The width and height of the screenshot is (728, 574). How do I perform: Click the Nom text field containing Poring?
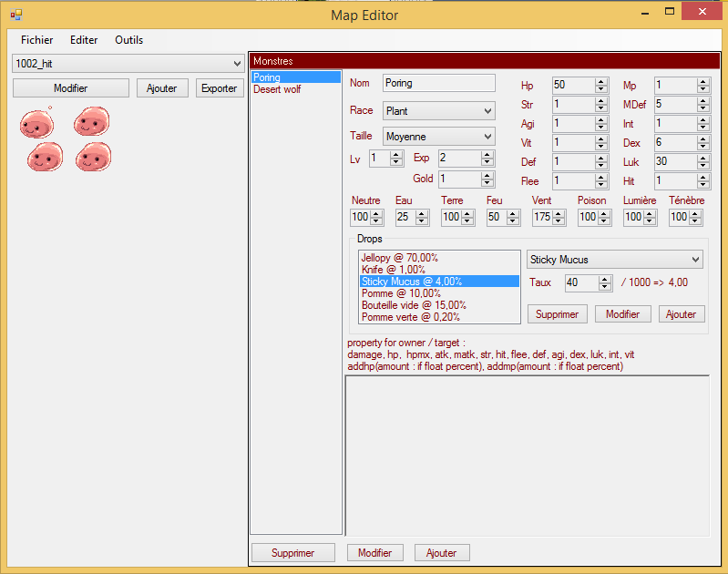439,83
